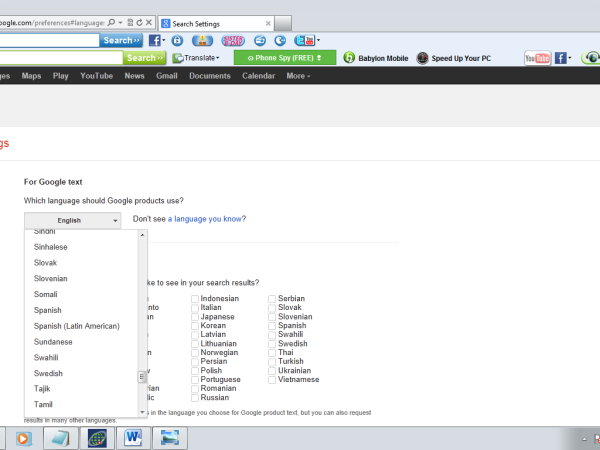Click the Facebook icon in the blue toolbar

coord(155,40)
